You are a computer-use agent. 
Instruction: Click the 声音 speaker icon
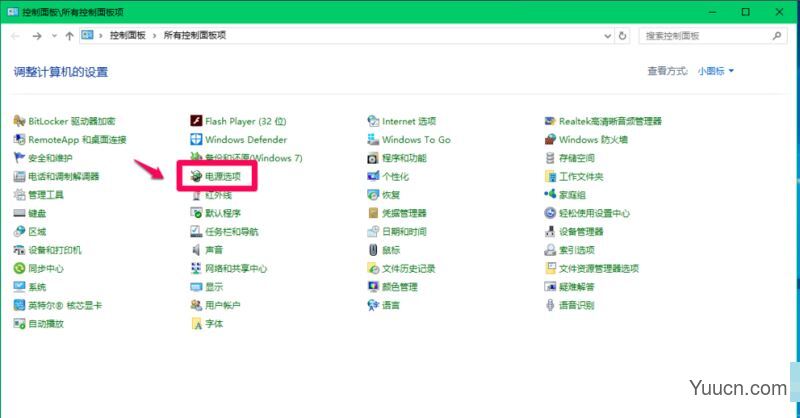(196, 250)
